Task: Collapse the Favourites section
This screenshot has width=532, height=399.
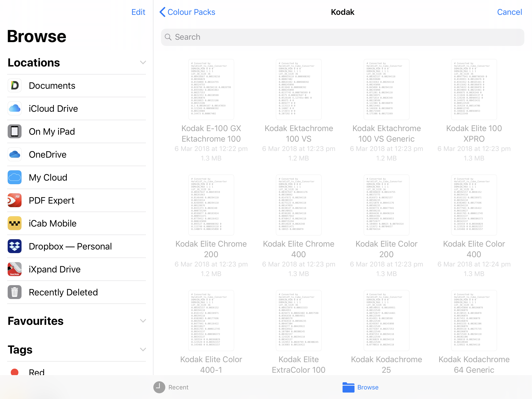Action: (x=143, y=321)
